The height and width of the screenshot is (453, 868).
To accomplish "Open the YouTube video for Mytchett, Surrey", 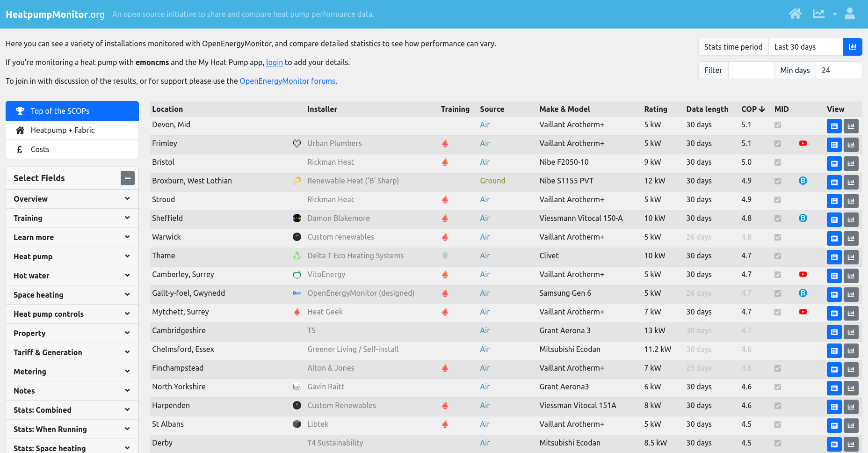I will (803, 312).
